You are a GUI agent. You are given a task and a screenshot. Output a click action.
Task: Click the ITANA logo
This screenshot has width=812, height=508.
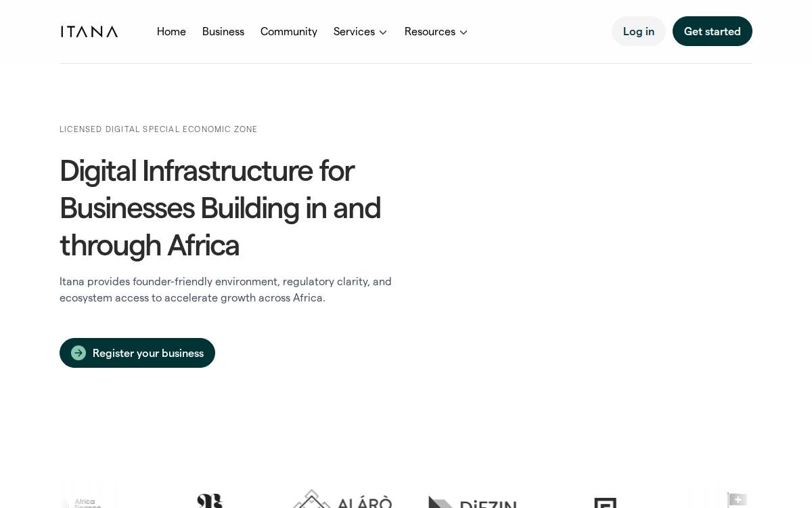[x=89, y=31]
